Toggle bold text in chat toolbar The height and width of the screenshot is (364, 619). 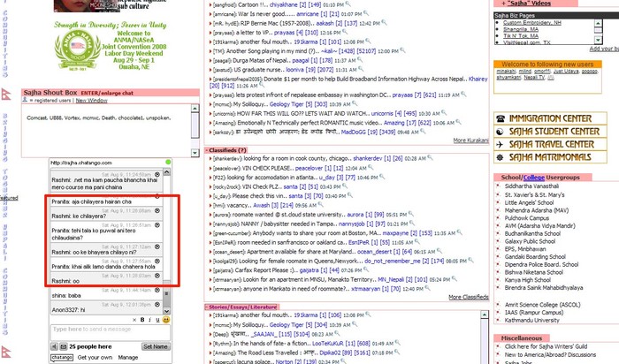click(x=141, y=319)
